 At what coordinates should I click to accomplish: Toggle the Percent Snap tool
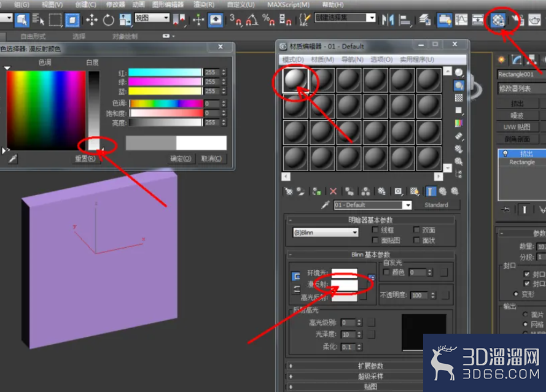pos(268,20)
